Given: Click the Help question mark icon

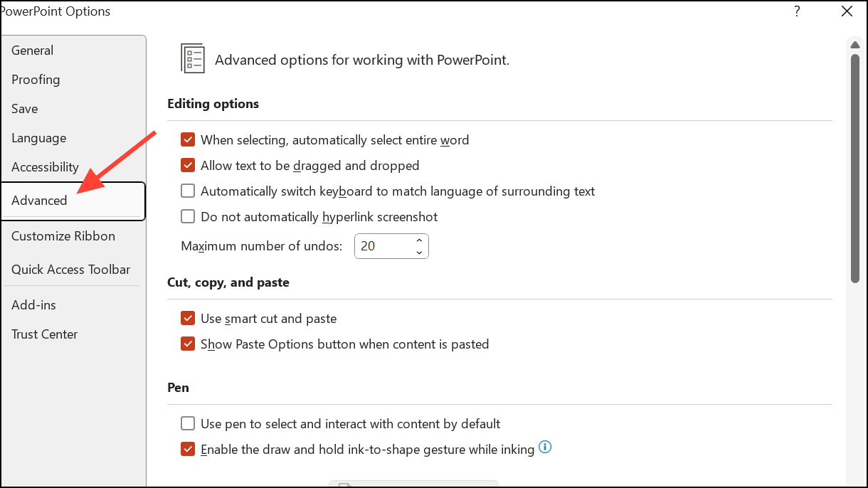Looking at the screenshot, I should (x=797, y=11).
